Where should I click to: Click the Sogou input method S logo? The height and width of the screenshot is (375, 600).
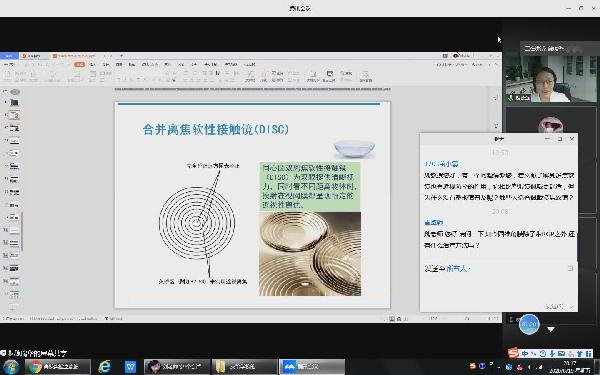[513, 353]
